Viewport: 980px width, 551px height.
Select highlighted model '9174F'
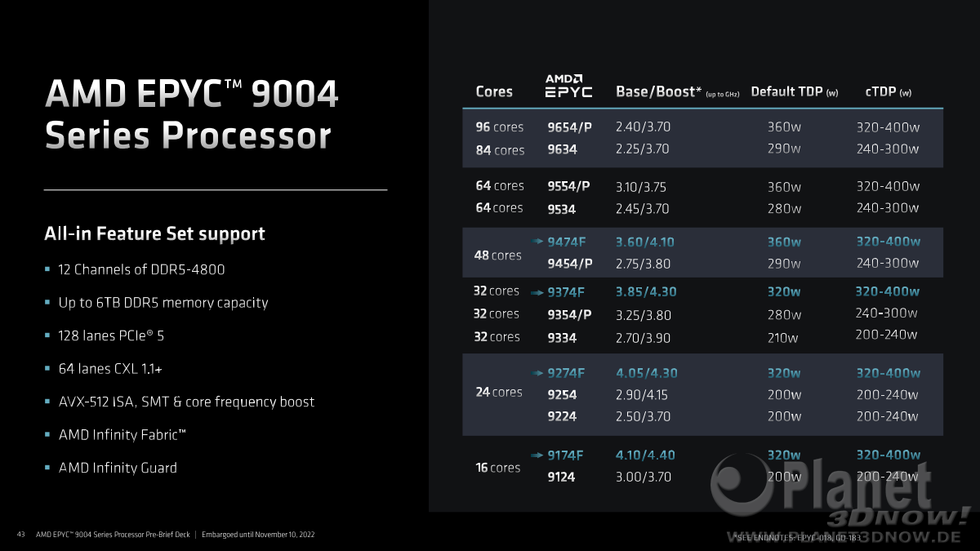566,455
